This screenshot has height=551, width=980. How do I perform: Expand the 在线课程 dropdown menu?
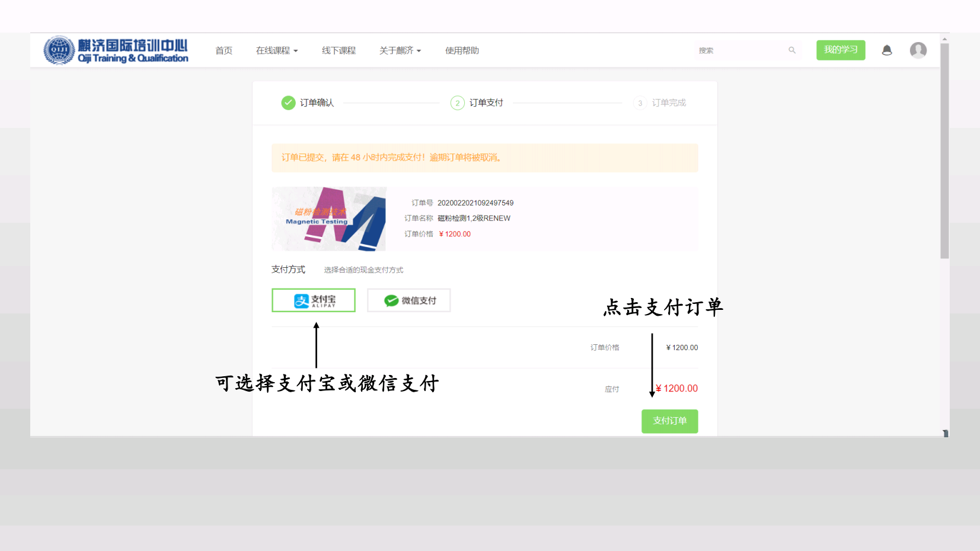click(x=276, y=51)
